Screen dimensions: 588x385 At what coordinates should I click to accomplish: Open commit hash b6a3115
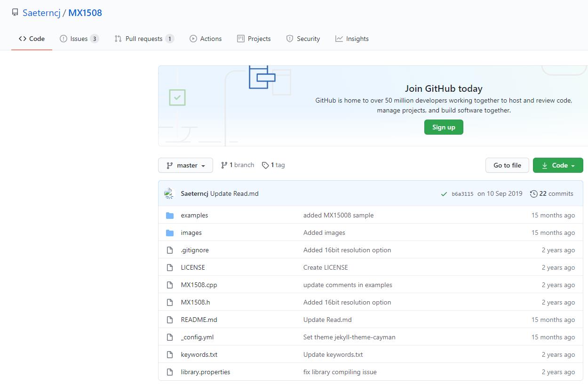462,194
